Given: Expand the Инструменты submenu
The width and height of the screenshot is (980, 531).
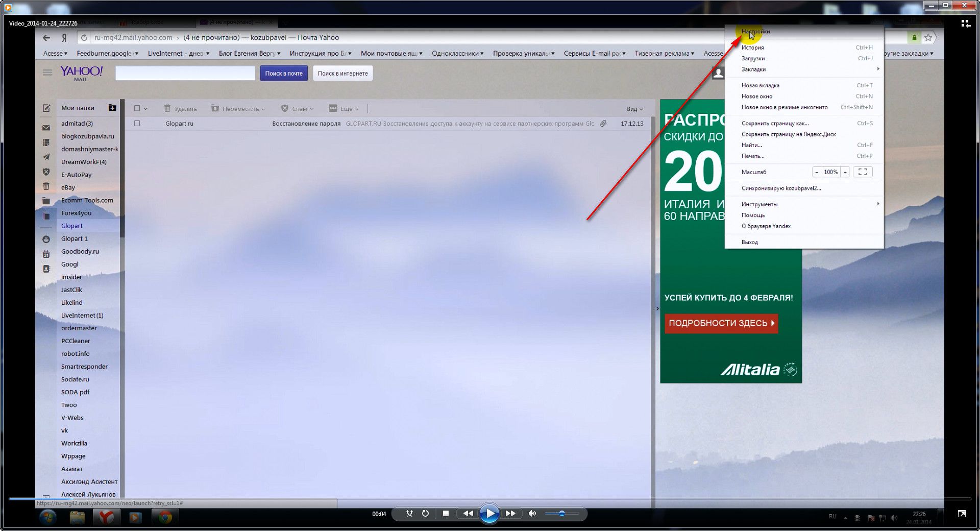Looking at the screenshot, I should (804, 204).
